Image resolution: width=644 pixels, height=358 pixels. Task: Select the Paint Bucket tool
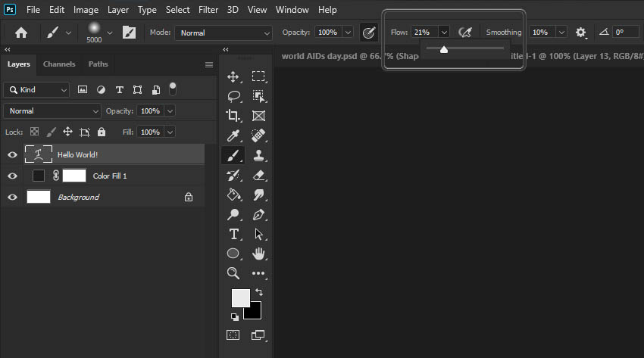coord(233,195)
